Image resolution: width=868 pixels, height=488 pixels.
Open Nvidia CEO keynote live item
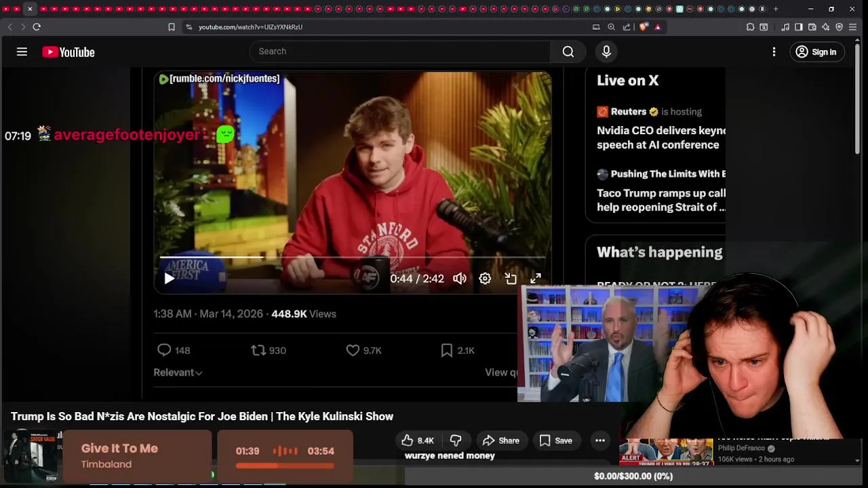[660, 138]
